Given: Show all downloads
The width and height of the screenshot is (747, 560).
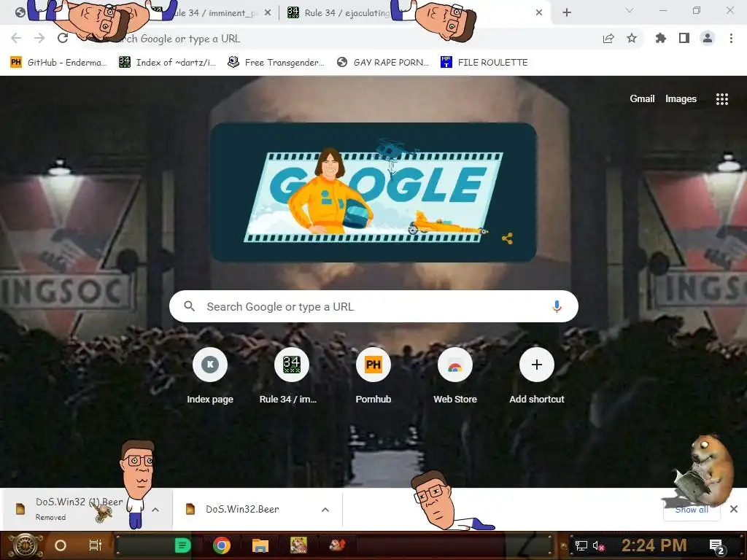Looking at the screenshot, I should pyautogui.click(x=692, y=510).
